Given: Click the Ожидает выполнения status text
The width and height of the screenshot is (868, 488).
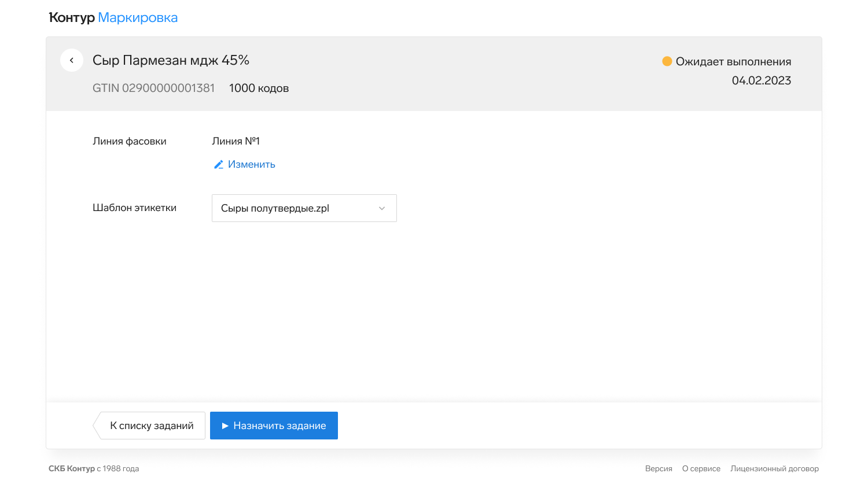Looking at the screenshot, I should tap(734, 62).
